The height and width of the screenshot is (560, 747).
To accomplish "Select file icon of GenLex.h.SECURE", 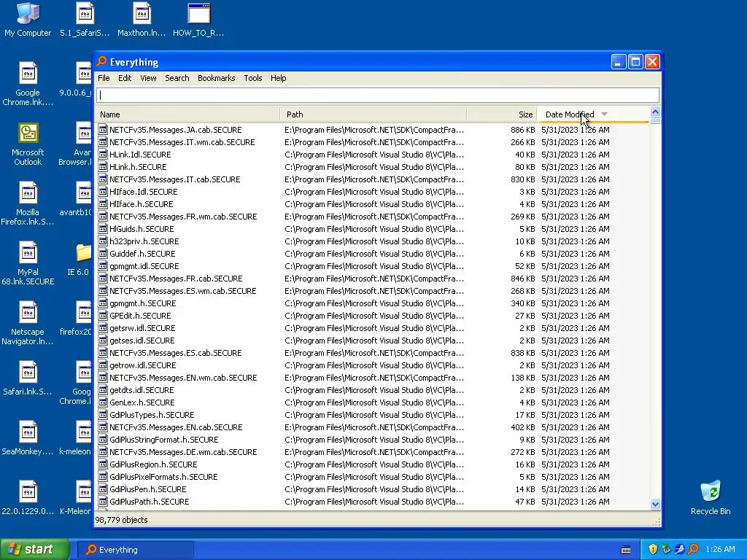I will 102,402.
